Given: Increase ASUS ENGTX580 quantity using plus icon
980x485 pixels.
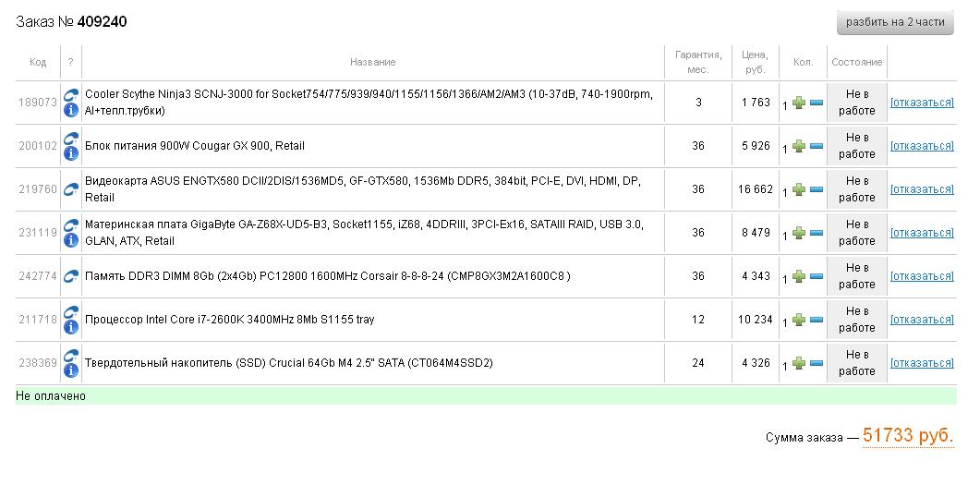Looking at the screenshot, I should 798,189.
